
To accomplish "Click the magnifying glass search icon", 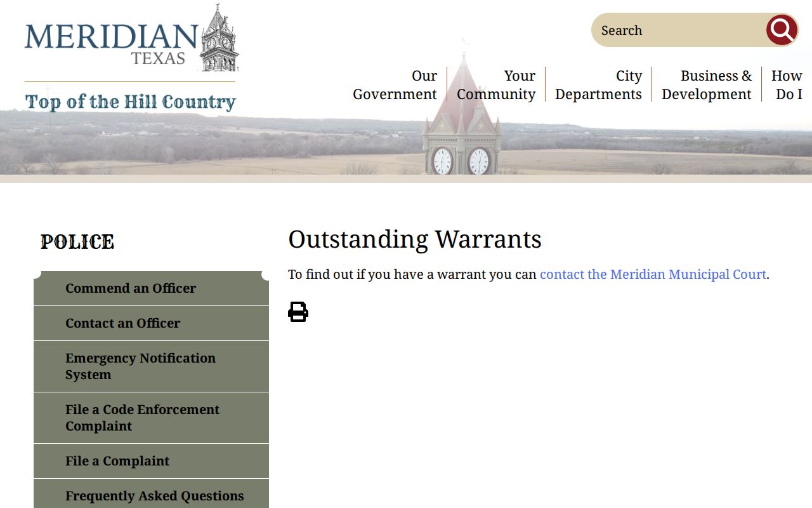I will (x=782, y=30).
